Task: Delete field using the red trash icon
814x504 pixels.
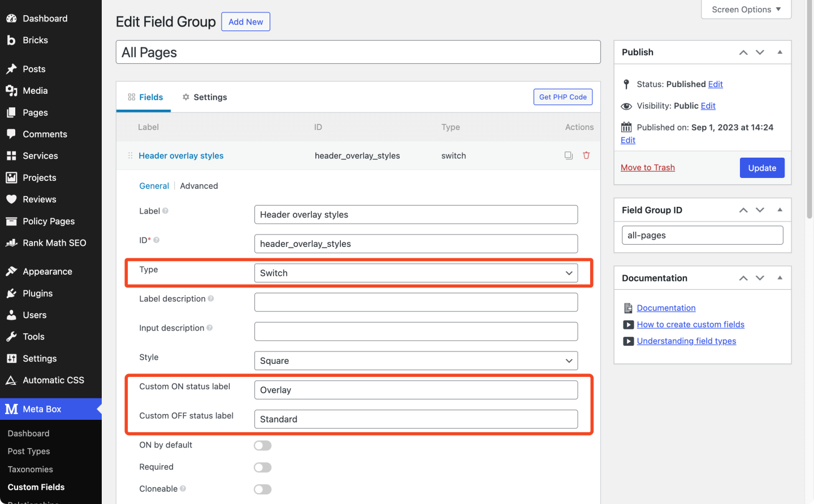Action: click(x=586, y=155)
